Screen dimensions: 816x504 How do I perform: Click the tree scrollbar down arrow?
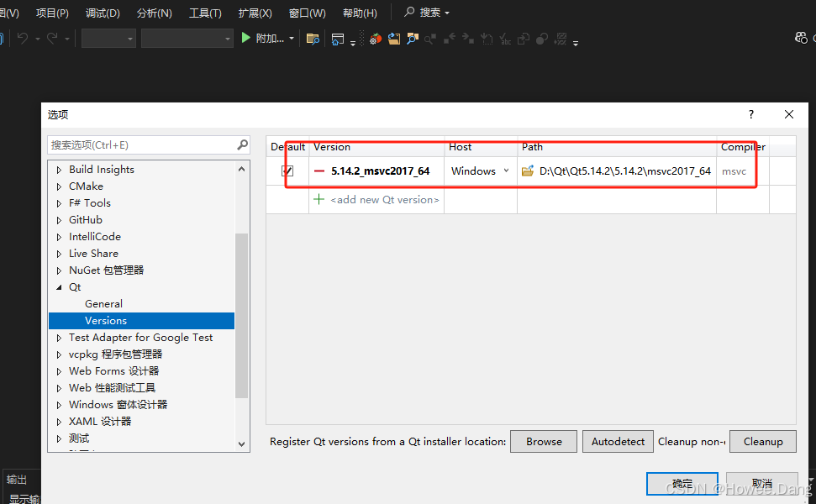[x=241, y=444]
